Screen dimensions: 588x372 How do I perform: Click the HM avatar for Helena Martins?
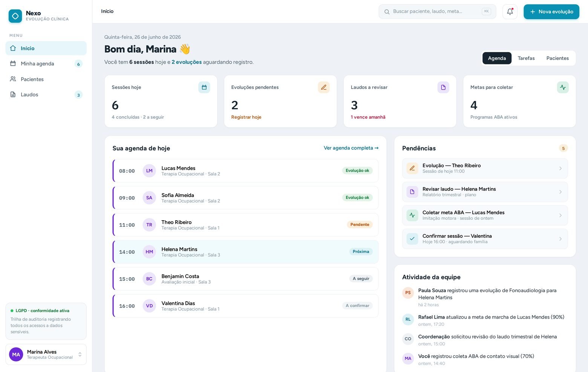149,252
